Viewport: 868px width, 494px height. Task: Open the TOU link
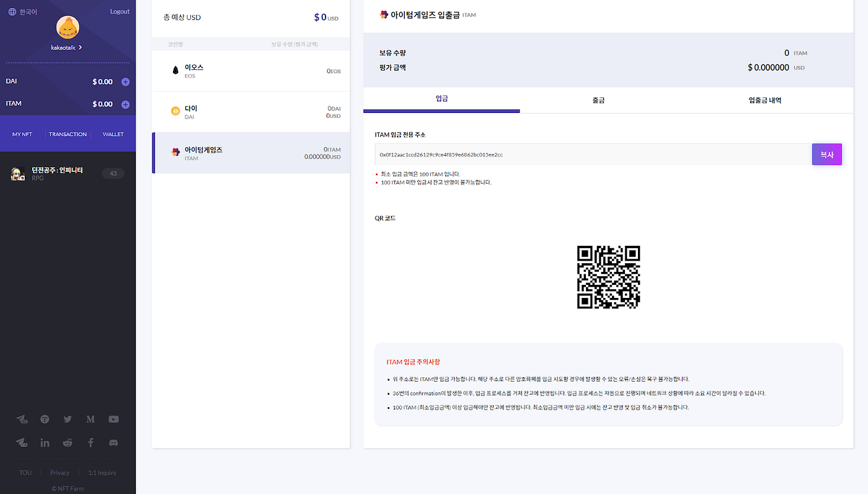25,473
